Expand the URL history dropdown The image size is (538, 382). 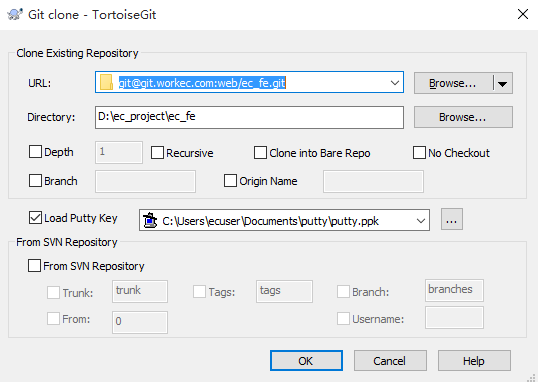(395, 83)
